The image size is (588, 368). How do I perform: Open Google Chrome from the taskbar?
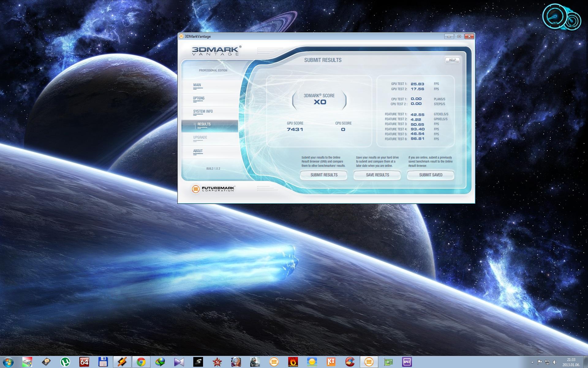[x=141, y=362]
